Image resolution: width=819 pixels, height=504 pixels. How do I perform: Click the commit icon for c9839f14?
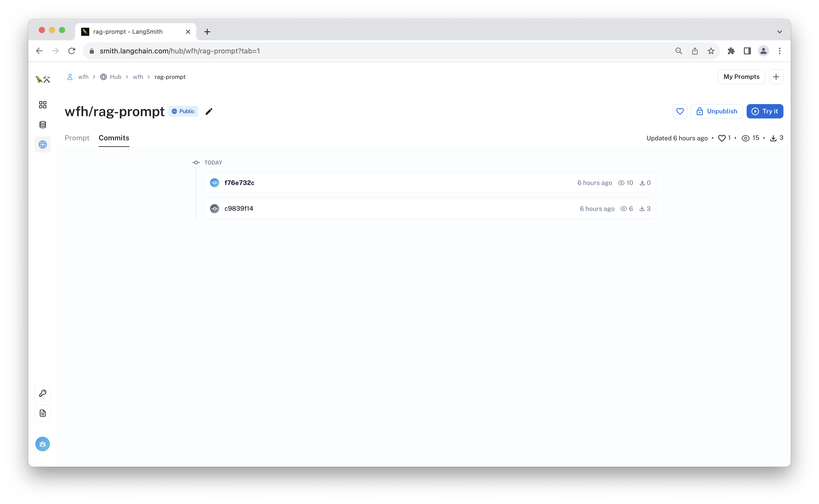[214, 209]
